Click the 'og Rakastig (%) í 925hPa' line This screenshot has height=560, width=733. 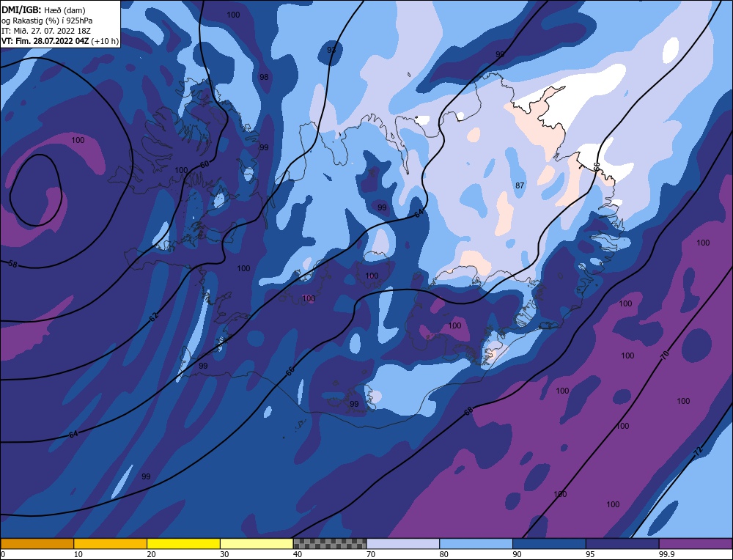[x=47, y=21]
